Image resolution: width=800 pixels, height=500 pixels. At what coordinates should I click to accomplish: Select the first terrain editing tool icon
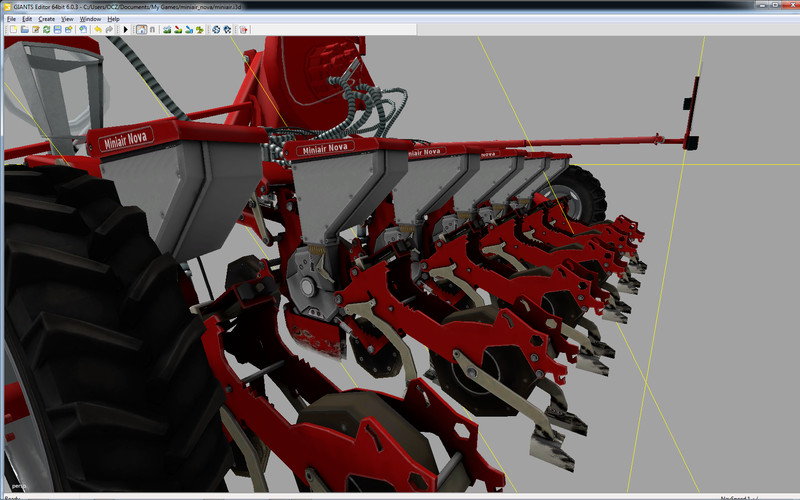pyautogui.click(x=167, y=30)
